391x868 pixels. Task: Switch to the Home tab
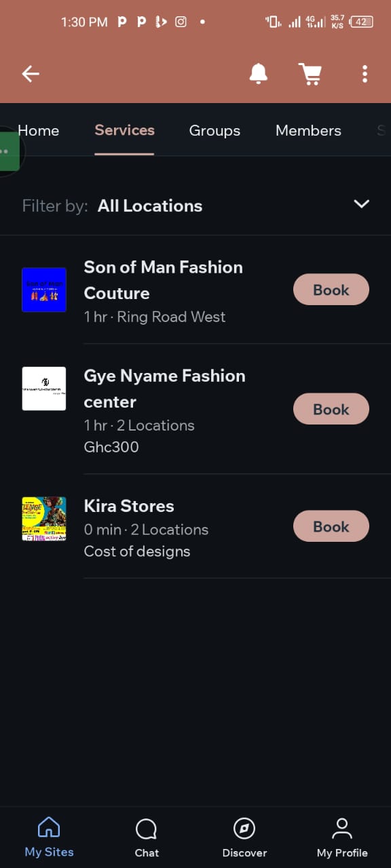(38, 130)
